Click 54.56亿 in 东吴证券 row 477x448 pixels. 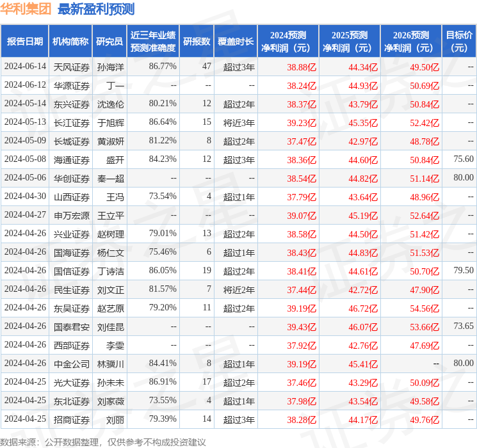click(424, 308)
